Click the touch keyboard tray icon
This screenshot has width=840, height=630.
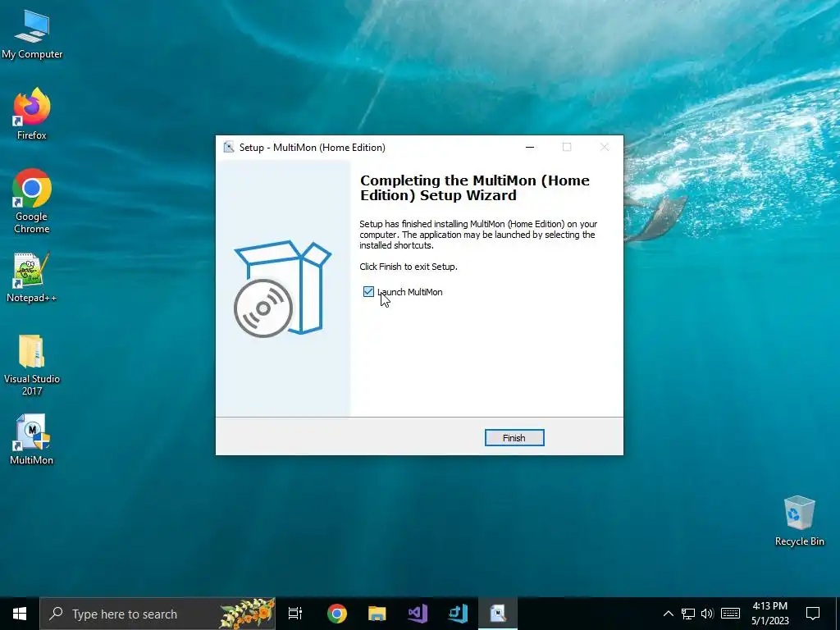point(730,614)
